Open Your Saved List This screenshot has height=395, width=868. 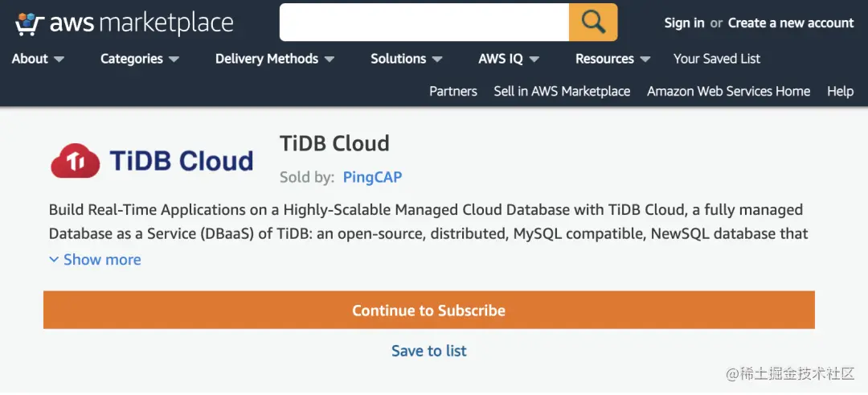pyautogui.click(x=716, y=59)
